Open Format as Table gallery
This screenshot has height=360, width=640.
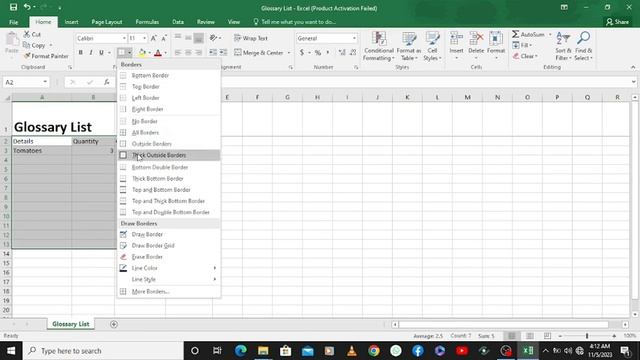click(409, 46)
